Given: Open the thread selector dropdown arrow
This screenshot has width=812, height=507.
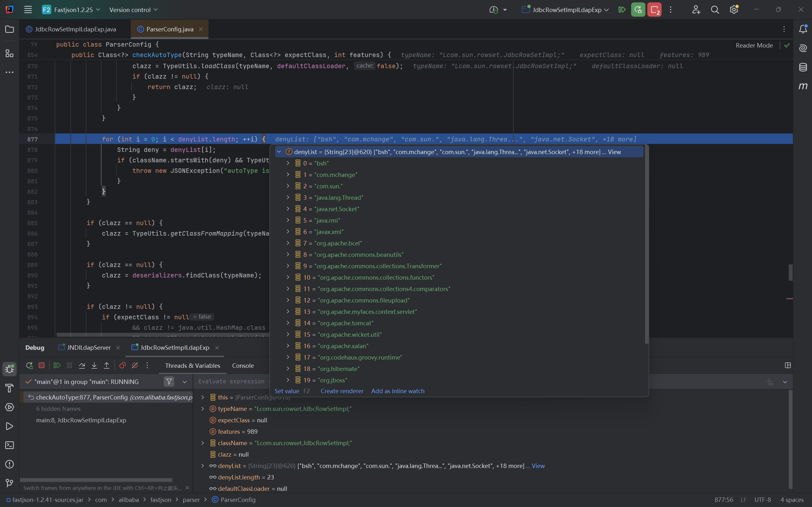Looking at the screenshot, I should click(x=185, y=381).
